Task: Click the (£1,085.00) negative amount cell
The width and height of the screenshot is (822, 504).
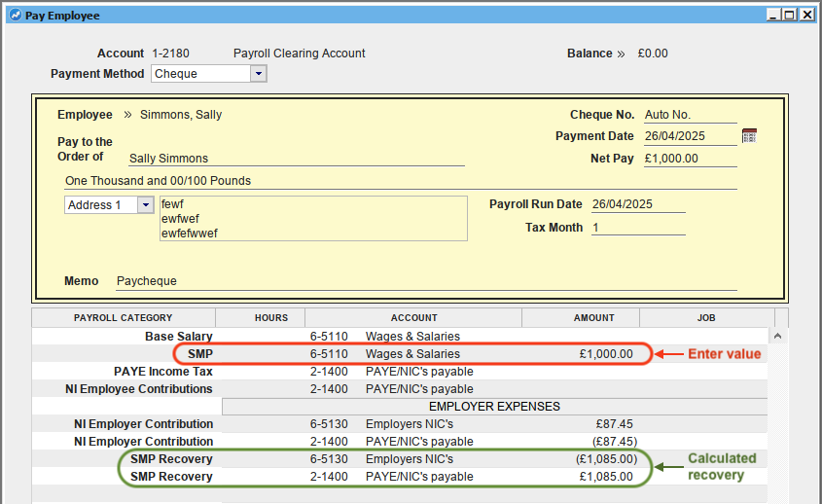Action: (x=607, y=459)
